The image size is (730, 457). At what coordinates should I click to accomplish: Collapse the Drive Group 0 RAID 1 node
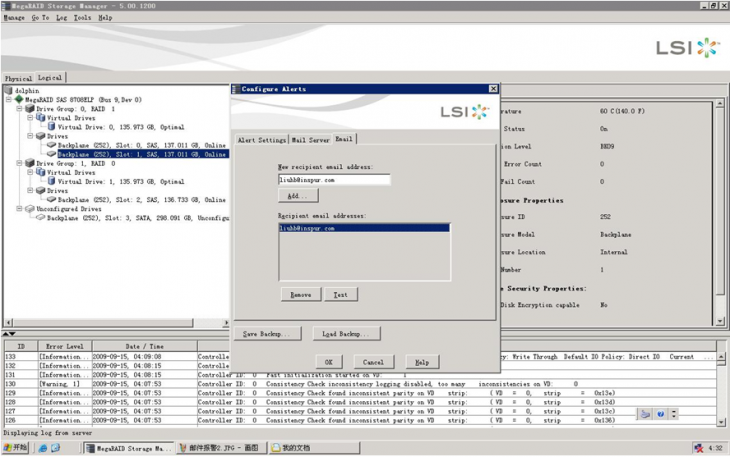pos(20,109)
